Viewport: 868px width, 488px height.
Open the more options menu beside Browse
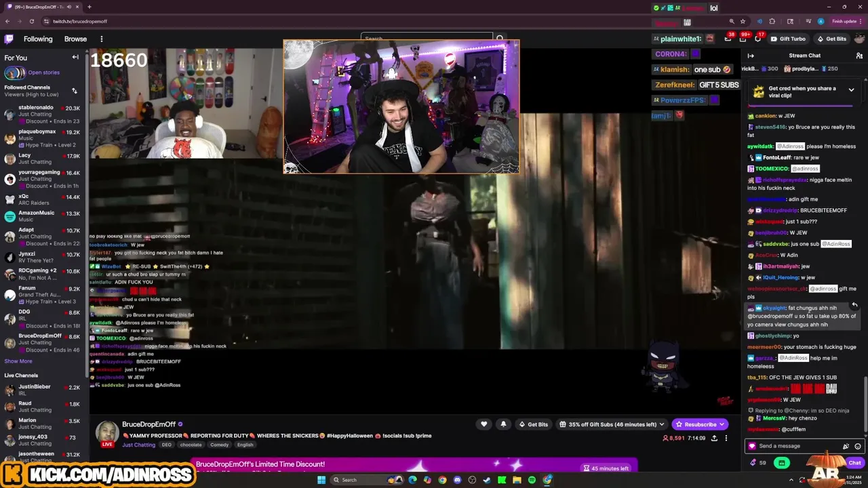point(101,39)
